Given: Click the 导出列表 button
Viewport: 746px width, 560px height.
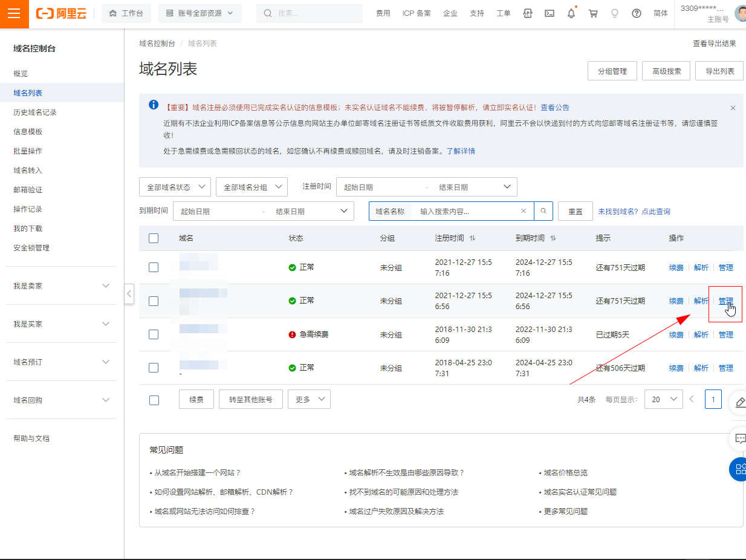Looking at the screenshot, I should click(x=720, y=71).
